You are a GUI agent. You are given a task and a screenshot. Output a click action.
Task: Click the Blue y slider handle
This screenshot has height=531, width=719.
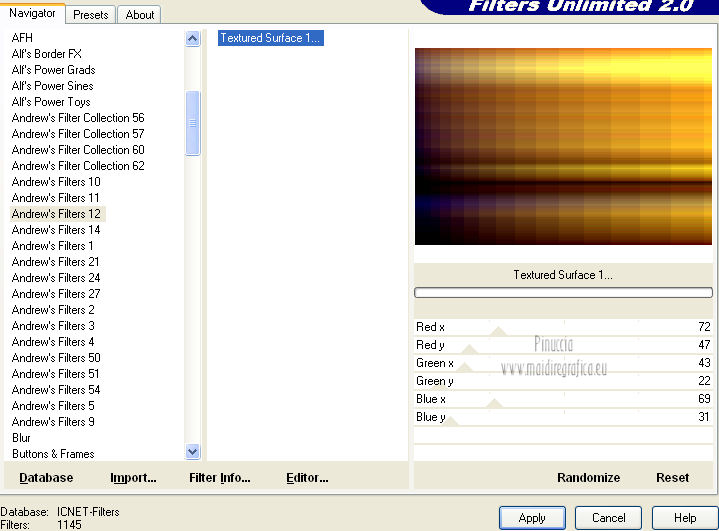point(449,421)
